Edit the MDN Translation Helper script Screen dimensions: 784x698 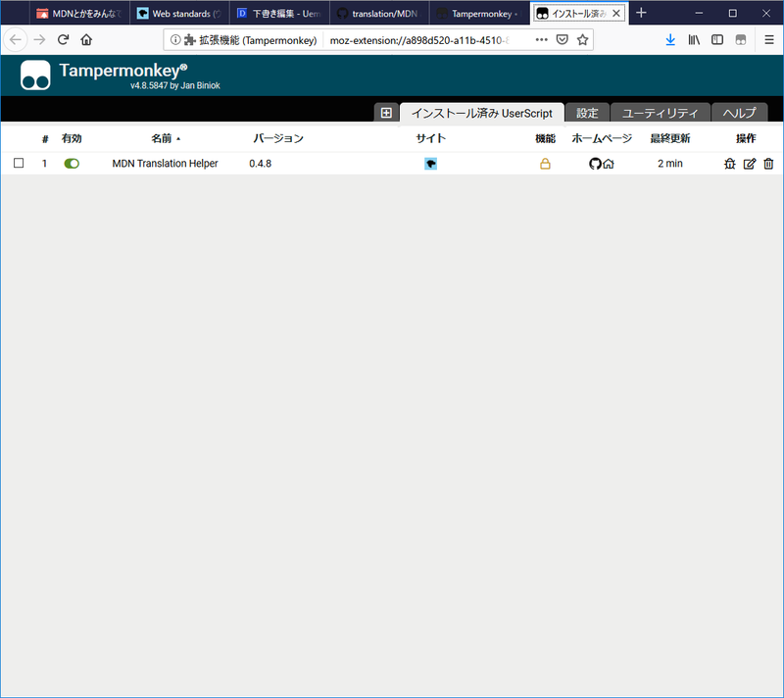pos(749,164)
